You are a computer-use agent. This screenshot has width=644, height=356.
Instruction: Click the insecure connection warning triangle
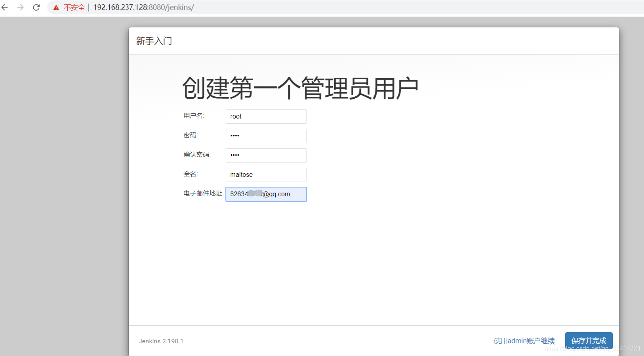point(56,8)
